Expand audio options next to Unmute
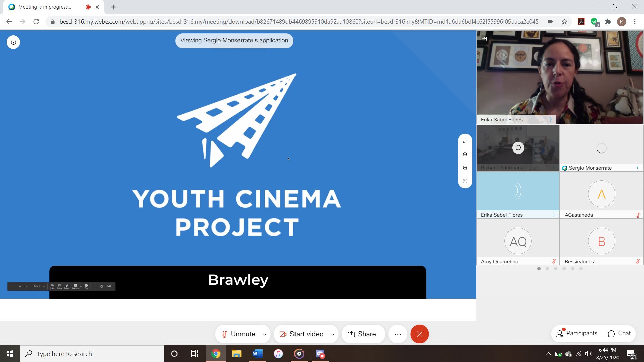The height and width of the screenshot is (362, 644). click(x=264, y=334)
